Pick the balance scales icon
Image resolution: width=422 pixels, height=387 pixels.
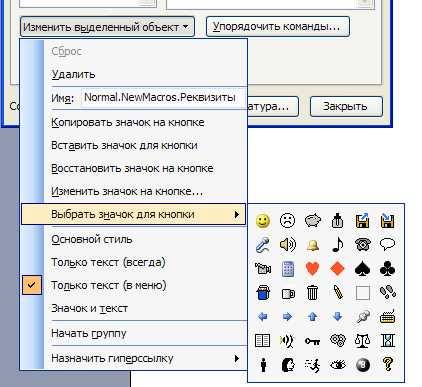coord(363,341)
